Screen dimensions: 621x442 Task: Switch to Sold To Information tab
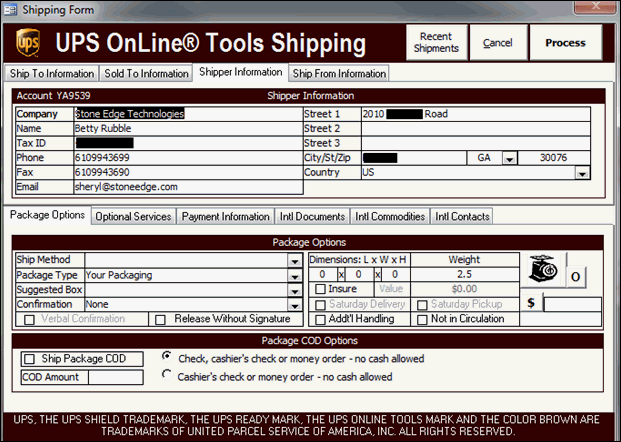coord(146,73)
